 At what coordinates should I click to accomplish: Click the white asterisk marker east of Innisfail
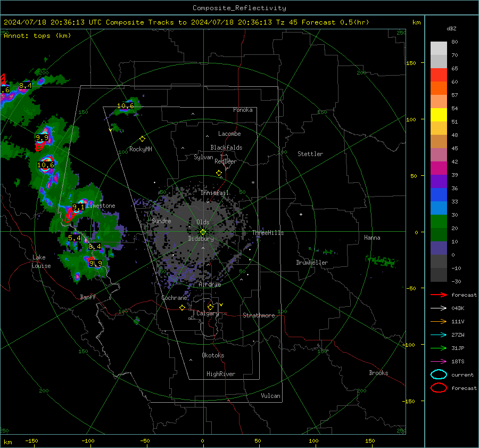(x=253, y=183)
